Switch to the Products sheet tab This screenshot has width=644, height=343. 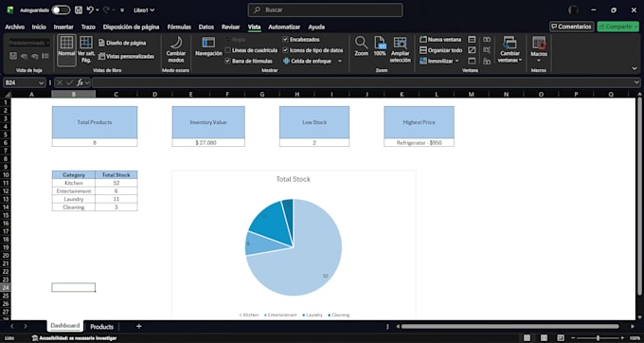(102, 327)
